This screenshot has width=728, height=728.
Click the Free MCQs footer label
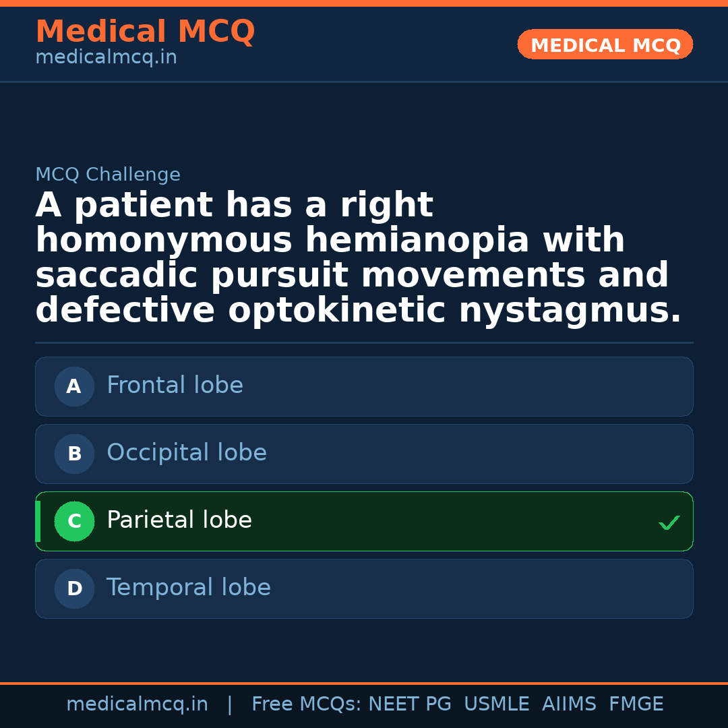coord(307,704)
